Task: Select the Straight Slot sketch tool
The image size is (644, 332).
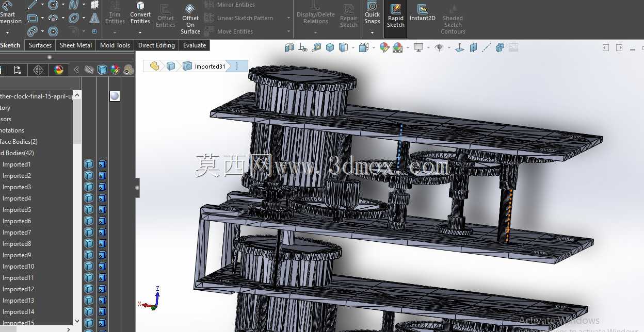Action: [x=32, y=31]
